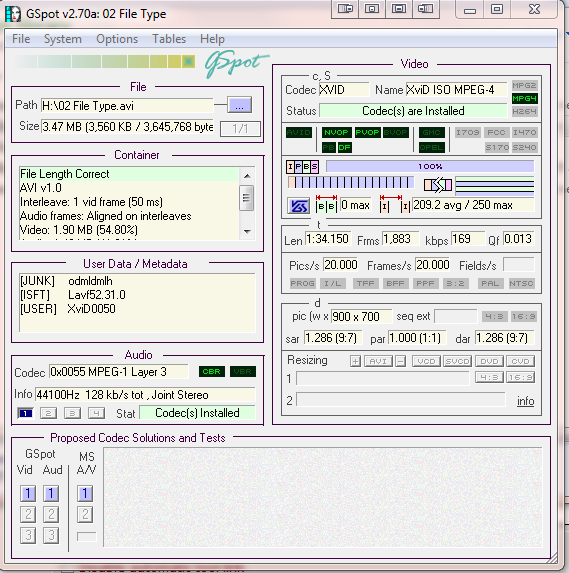Click the keyframe distribution bar graph
This screenshot has height=573, width=569.
point(351,183)
